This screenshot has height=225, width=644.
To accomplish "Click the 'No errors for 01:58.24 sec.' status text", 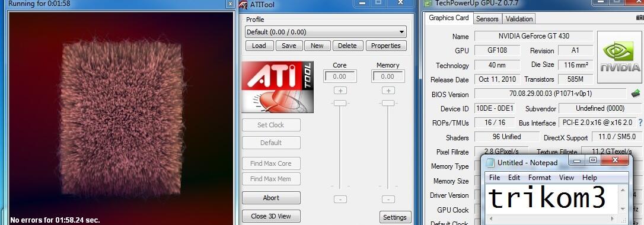I will pos(55,220).
